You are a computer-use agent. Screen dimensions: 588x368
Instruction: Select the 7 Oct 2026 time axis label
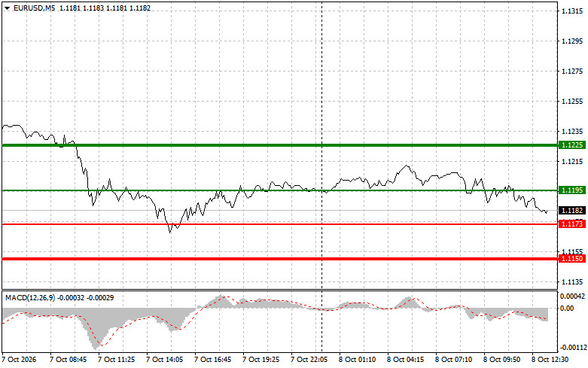[x=19, y=360]
